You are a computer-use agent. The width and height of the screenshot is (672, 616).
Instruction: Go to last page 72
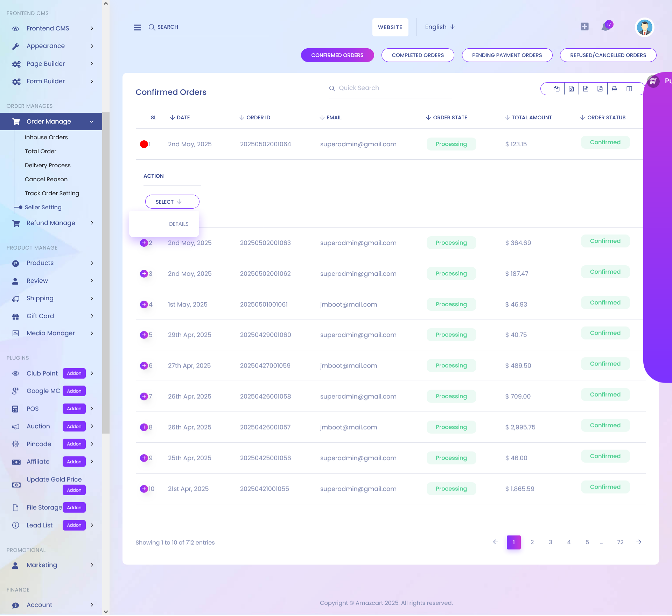click(x=620, y=542)
